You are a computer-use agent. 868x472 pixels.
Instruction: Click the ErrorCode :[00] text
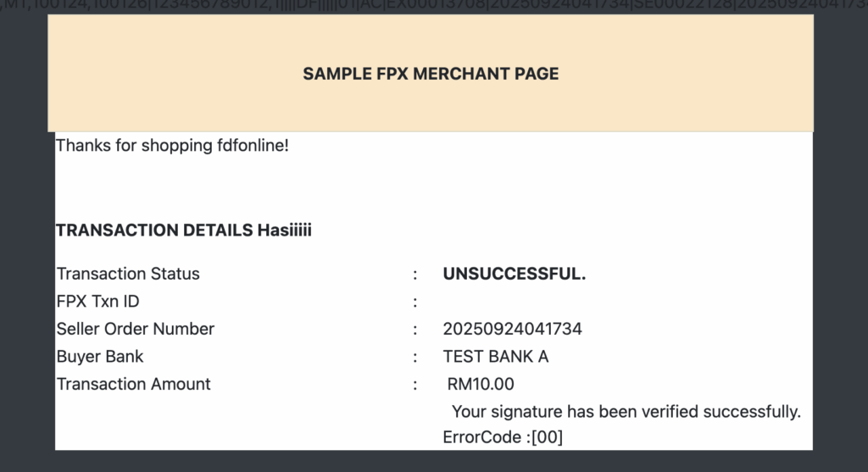coord(503,437)
